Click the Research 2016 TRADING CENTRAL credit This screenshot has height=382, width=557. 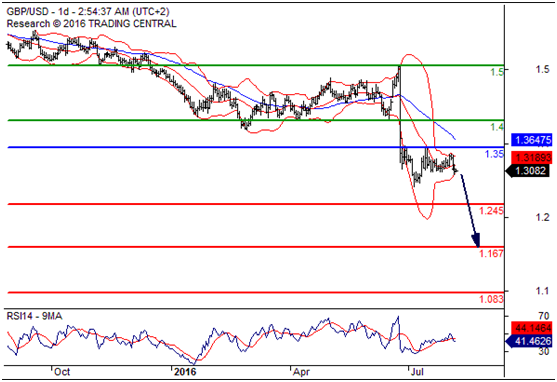[x=91, y=24]
